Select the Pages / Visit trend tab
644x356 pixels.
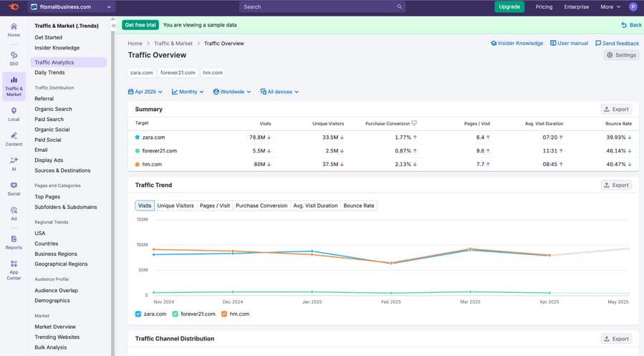[215, 206]
